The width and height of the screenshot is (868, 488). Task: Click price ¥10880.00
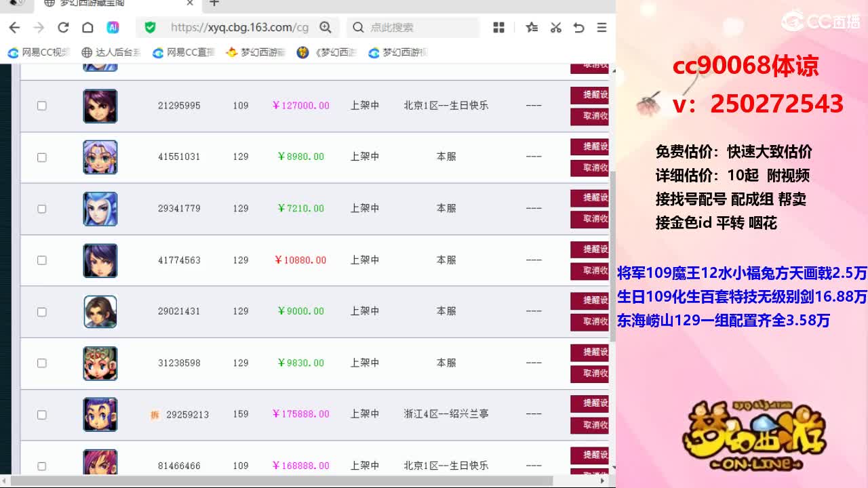[x=300, y=260]
